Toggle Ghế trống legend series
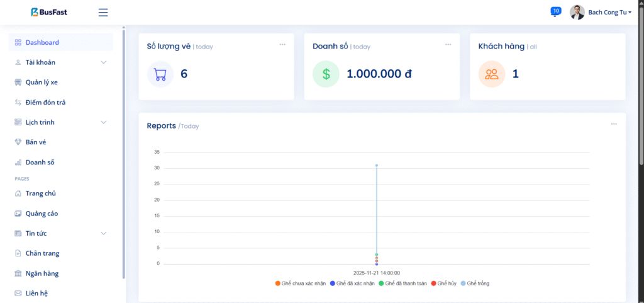Viewport: 644px width, 303px height. tap(477, 283)
